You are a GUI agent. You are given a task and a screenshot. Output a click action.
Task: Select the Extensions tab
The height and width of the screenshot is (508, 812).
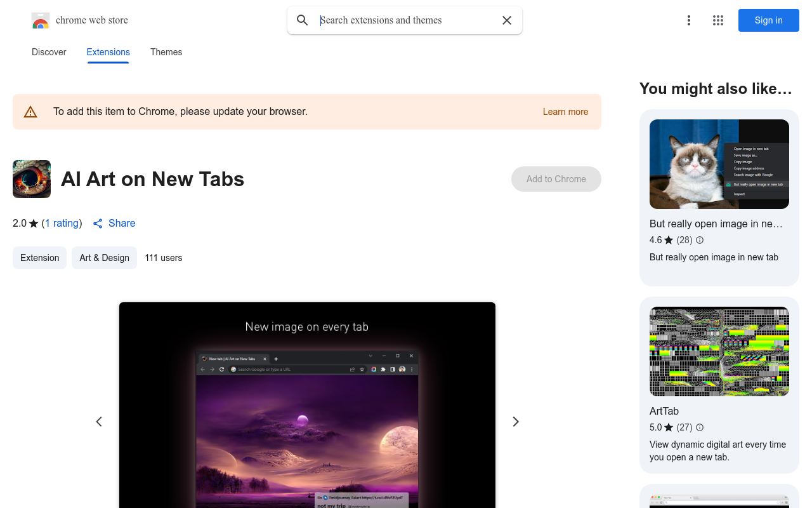pos(108,52)
